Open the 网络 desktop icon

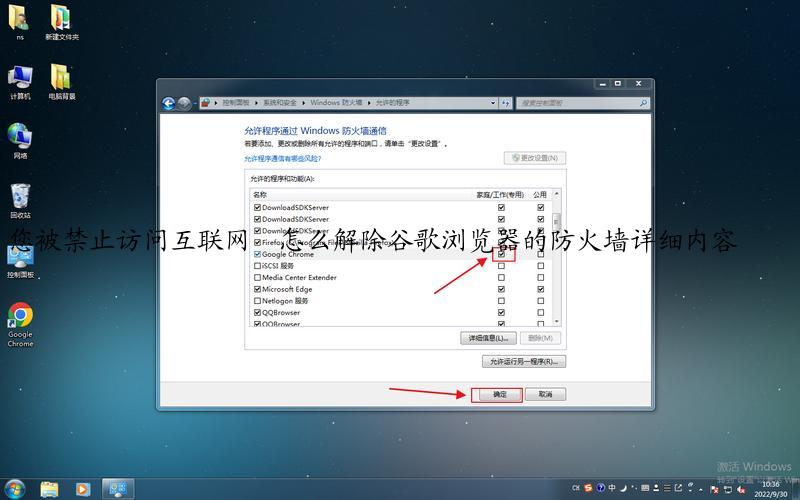click(20, 141)
